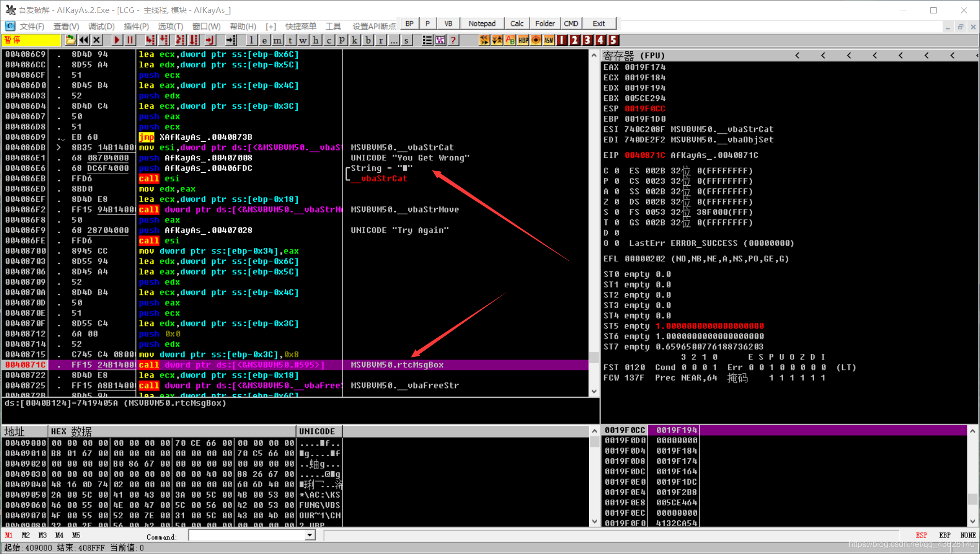Click red numbered button 1

click(x=562, y=40)
